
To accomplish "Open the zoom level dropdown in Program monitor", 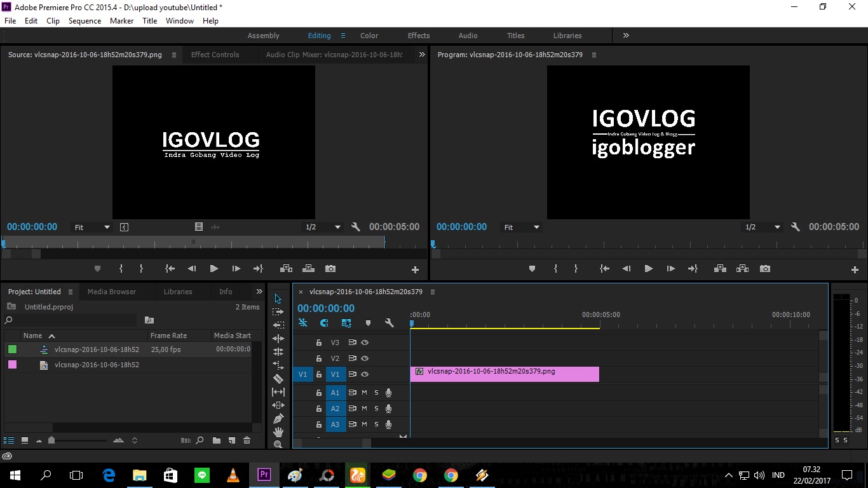I will (762, 226).
